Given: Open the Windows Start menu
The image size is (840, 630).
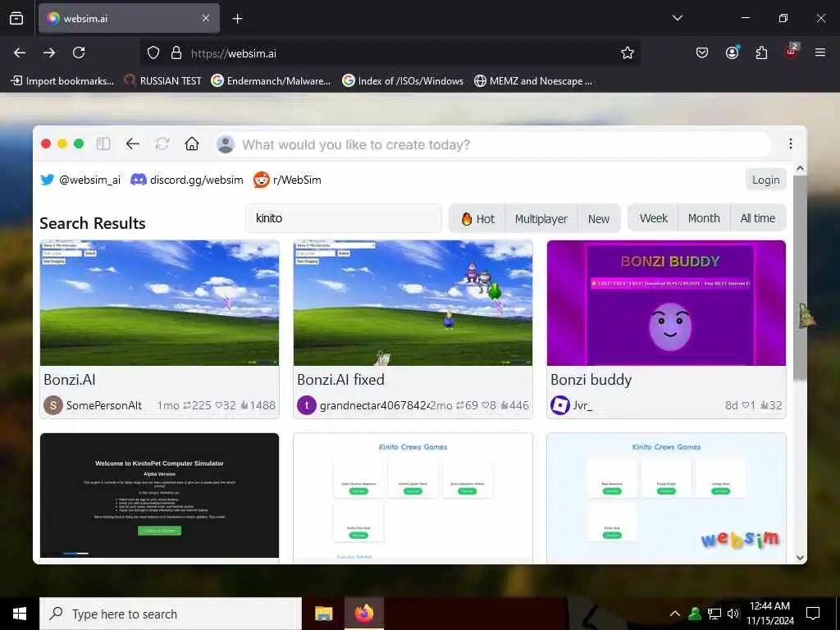Looking at the screenshot, I should [20, 614].
